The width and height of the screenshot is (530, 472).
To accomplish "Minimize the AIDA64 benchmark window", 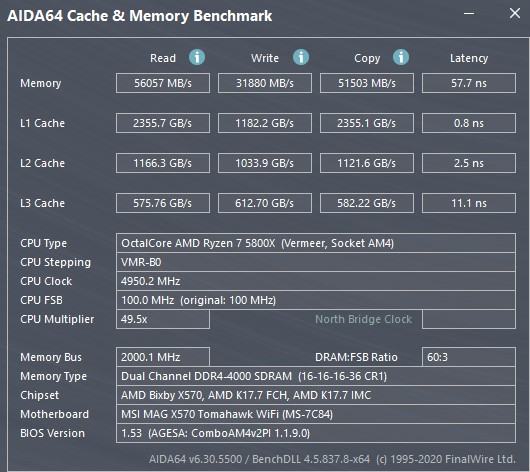I will tap(469, 14).
